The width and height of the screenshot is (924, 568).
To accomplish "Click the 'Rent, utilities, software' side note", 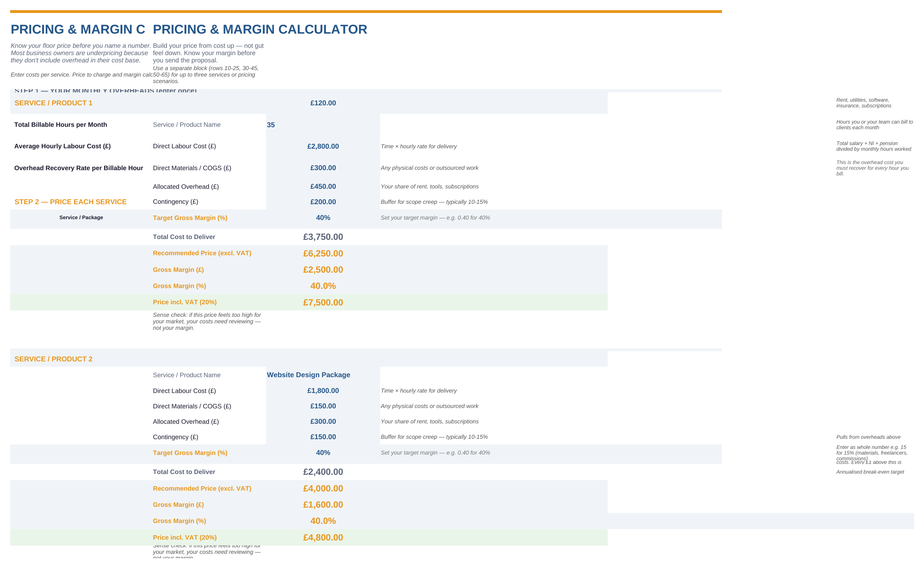I will (864, 103).
